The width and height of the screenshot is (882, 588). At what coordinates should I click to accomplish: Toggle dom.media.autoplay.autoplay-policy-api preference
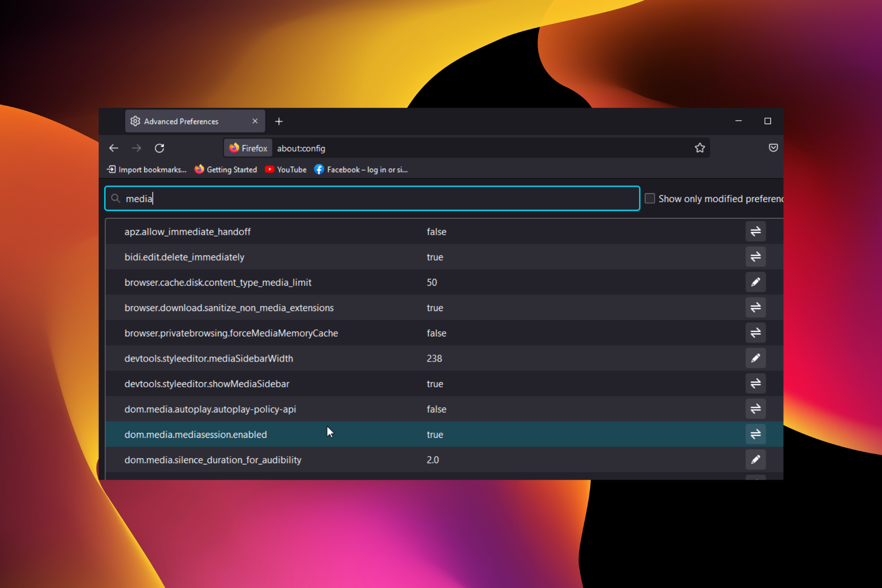tap(755, 409)
